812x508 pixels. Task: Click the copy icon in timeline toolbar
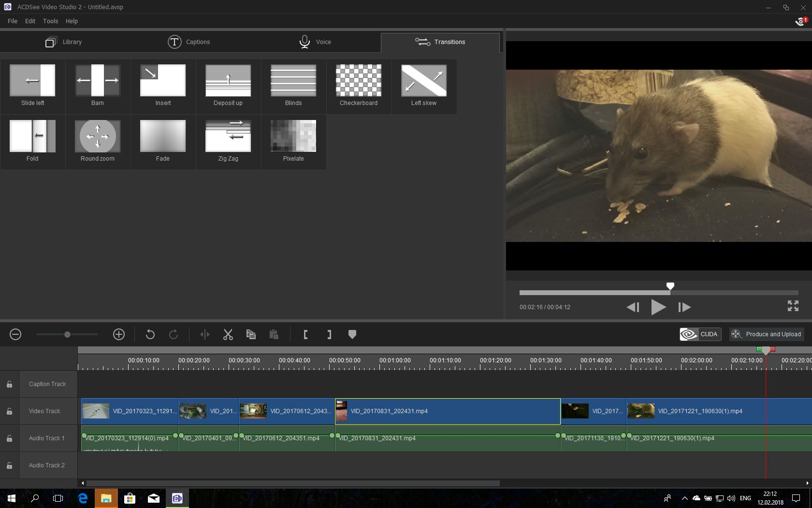(251, 334)
